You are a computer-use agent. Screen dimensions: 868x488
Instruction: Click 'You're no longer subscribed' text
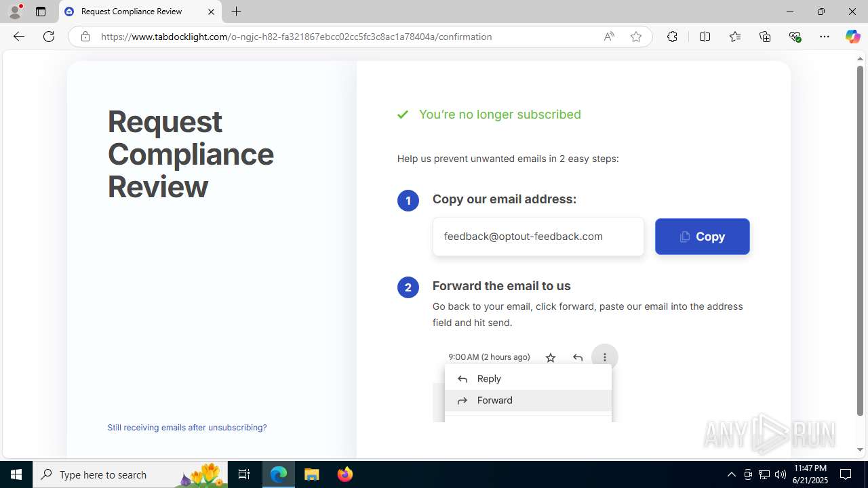click(500, 115)
